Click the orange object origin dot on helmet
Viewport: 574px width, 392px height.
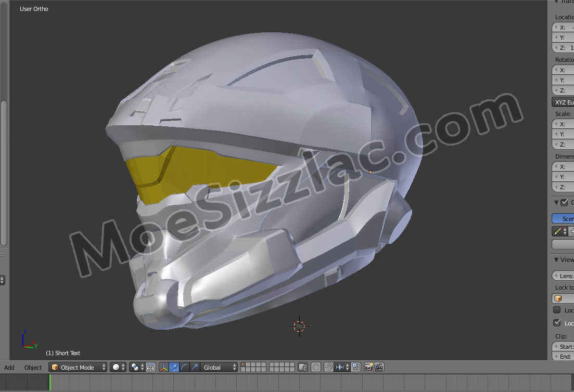pos(371,172)
